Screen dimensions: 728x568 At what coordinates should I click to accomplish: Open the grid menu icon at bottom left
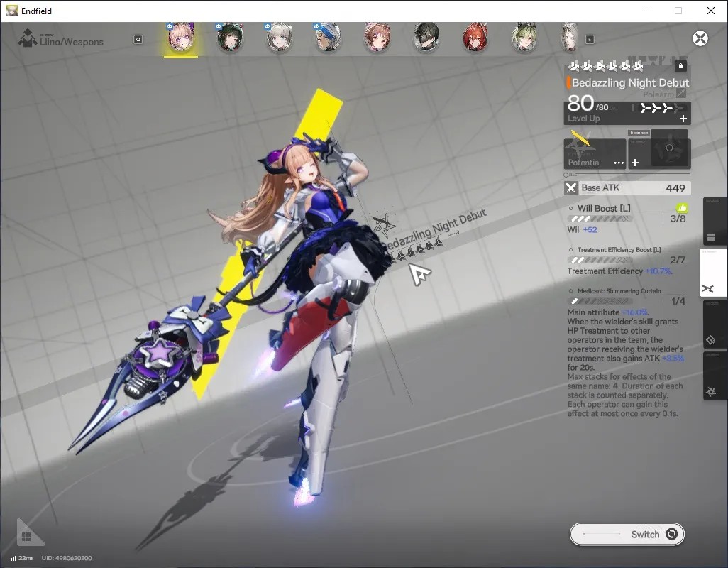point(26,537)
